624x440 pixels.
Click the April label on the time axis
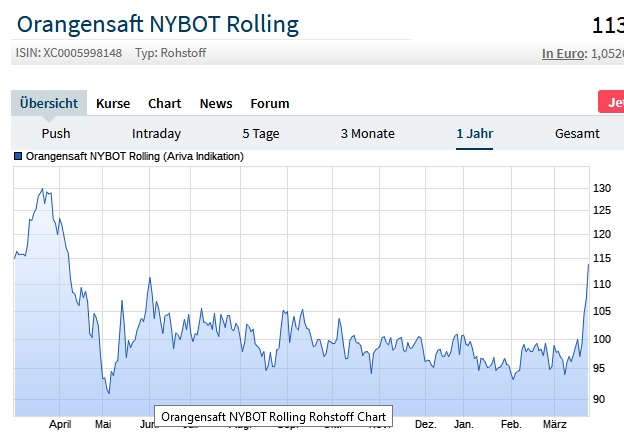(60, 425)
